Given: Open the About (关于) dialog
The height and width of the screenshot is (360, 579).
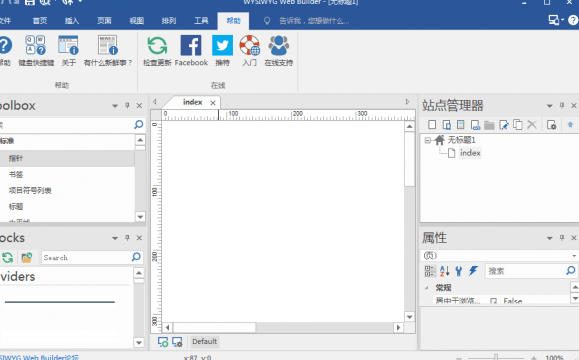Looking at the screenshot, I should [x=68, y=50].
